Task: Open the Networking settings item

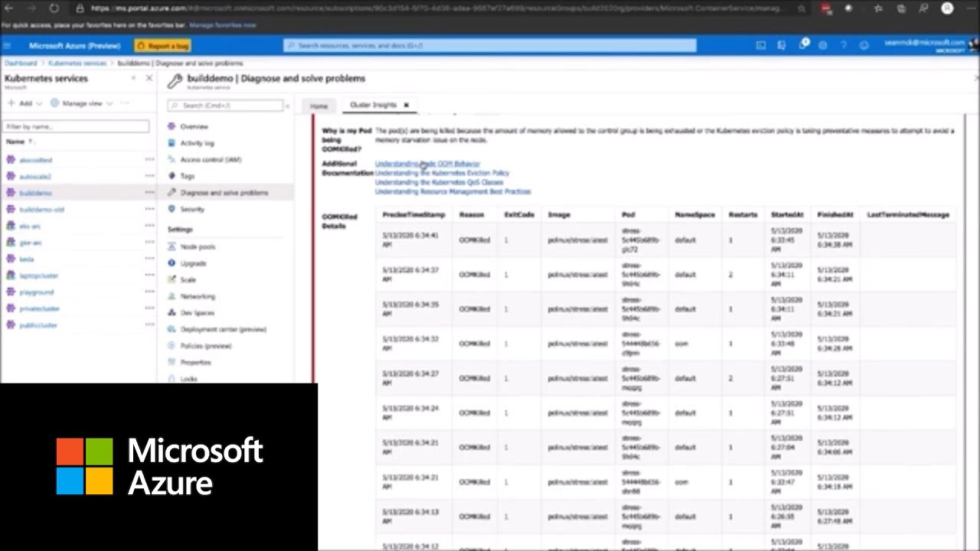Action: point(198,296)
